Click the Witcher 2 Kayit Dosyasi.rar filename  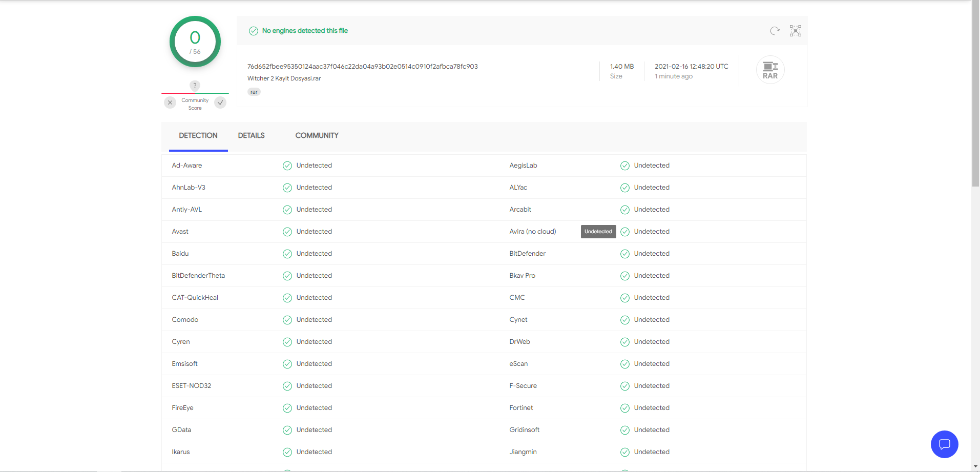point(284,78)
